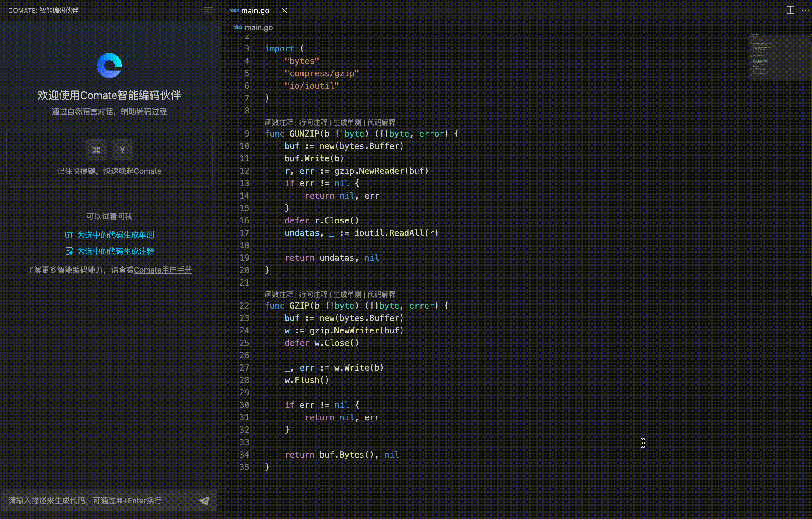Viewport: 812px width, 519px height.
Task: Click 函数注释 above GUNZIP function
Action: (x=279, y=122)
